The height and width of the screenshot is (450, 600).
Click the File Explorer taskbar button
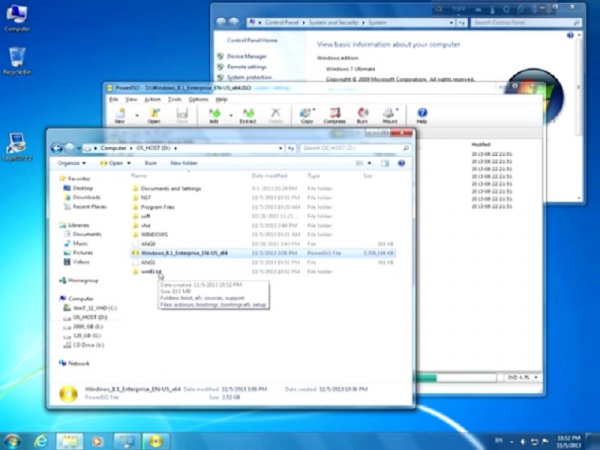point(70,441)
